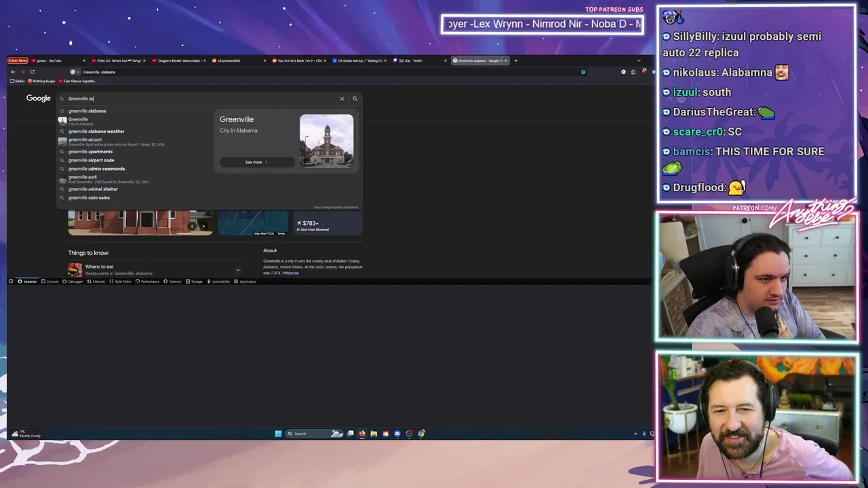The height and width of the screenshot is (488, 868).
Task: Open Task View on the taskbar
Action: click(351, 434)
